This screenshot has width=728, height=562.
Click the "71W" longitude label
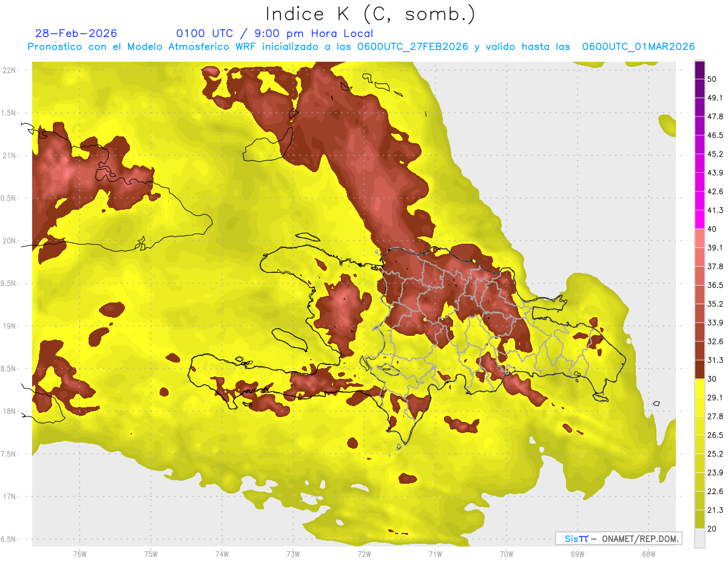[x=435, y=554]
